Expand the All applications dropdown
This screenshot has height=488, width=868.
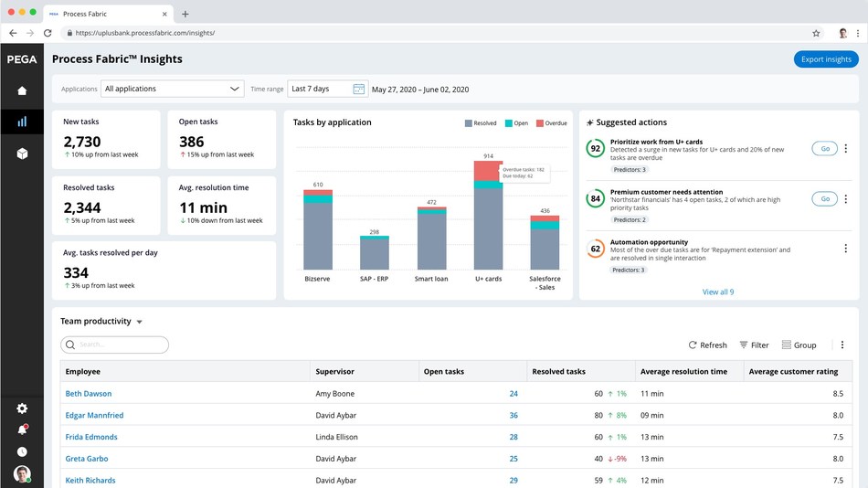pos(172,89)
